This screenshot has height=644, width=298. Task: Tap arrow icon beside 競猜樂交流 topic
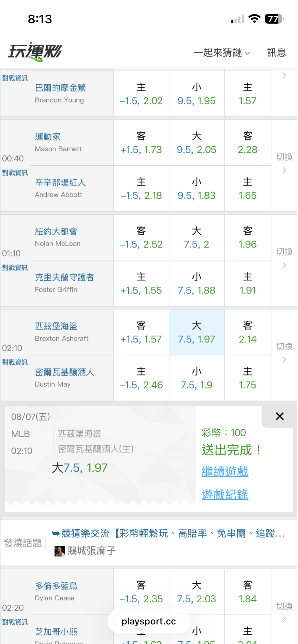coord(56,533)
